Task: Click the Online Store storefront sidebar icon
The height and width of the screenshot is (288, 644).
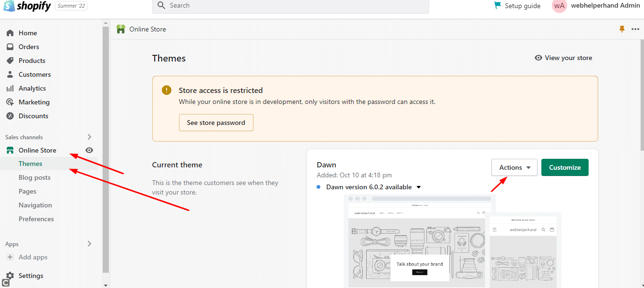Action: tap(10, 150)
